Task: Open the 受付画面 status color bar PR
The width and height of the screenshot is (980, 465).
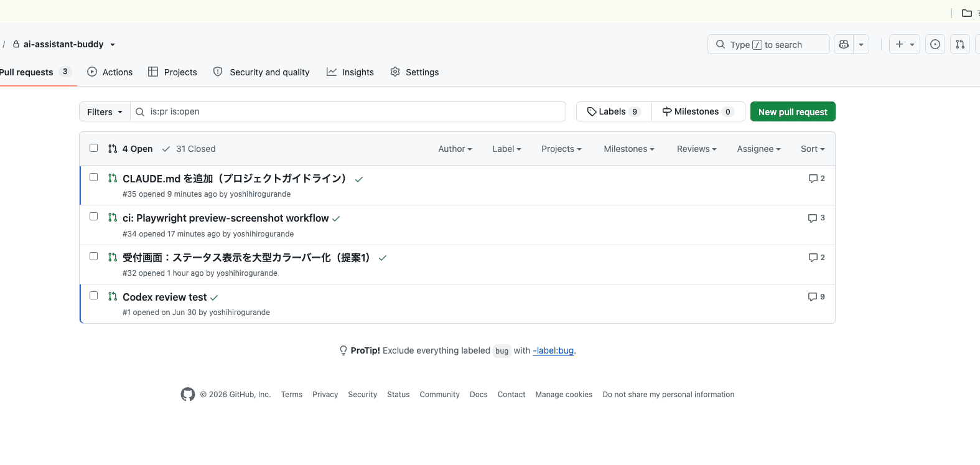Action: click(247, 258)
